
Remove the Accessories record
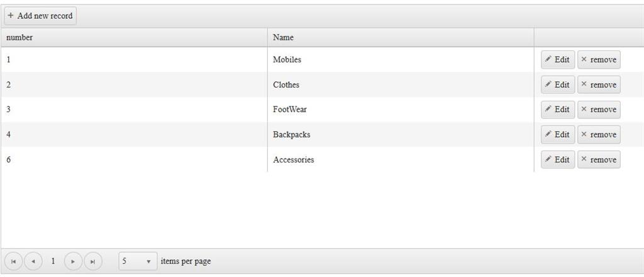[x=599, y=160]
